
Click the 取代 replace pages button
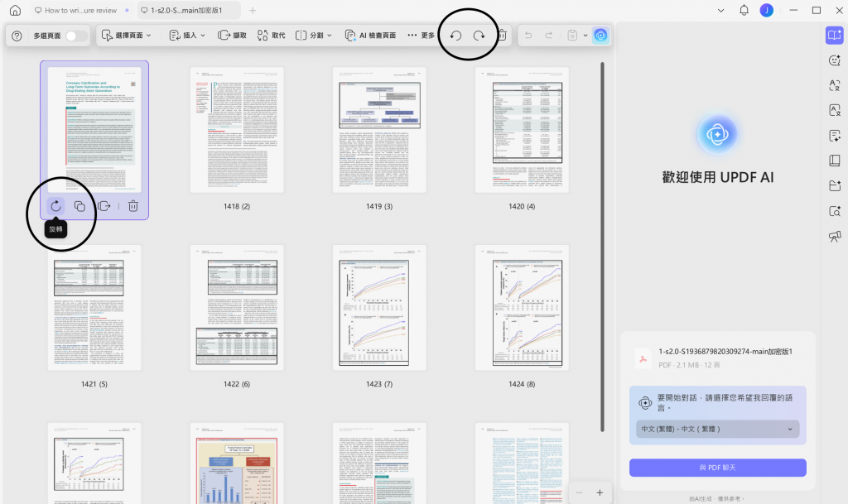pos(271,36)
